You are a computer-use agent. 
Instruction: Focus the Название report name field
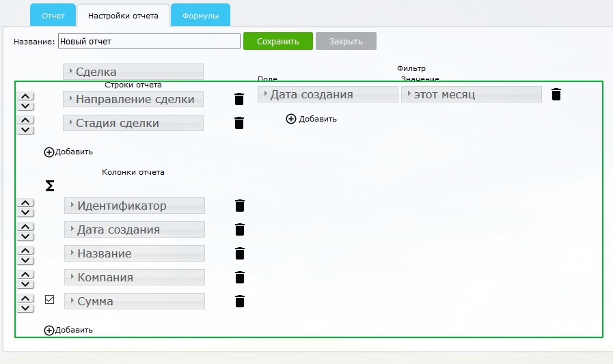pyautogui.click(x=149, y=42)
